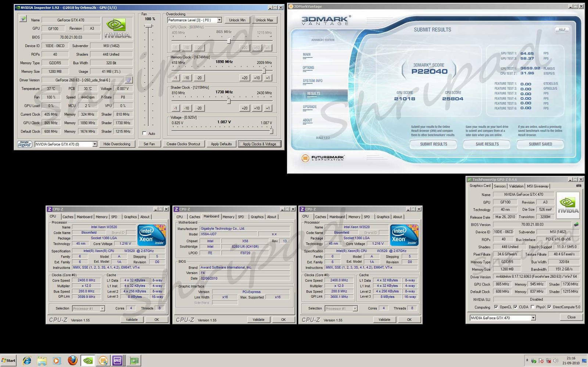
Task: Switch to the Sensors tab in GPU-Z
Action: click(x=500, y=186)
